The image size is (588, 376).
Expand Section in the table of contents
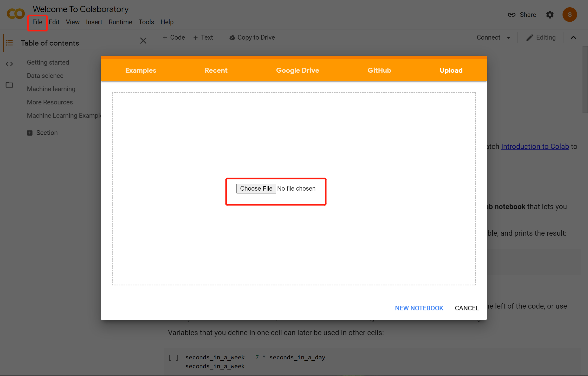30,133
